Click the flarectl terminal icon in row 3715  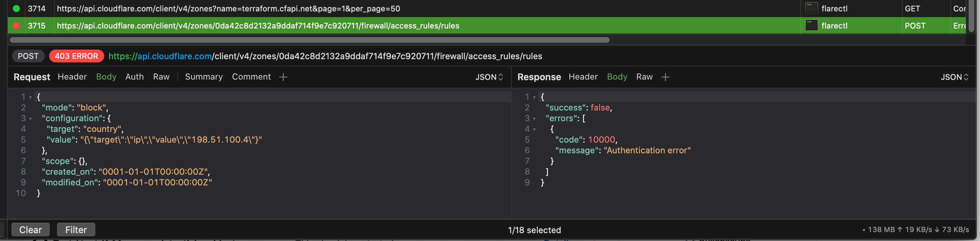(811, 25)
